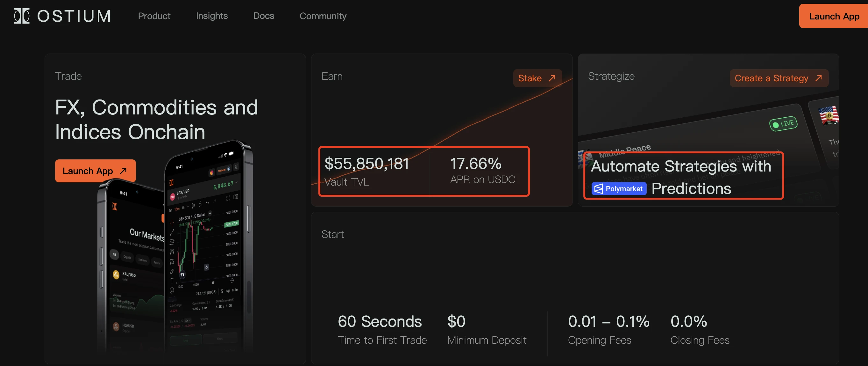Open the emoji sticker tool on the chart sidebar
868x366 pixels.
point(172,290)
